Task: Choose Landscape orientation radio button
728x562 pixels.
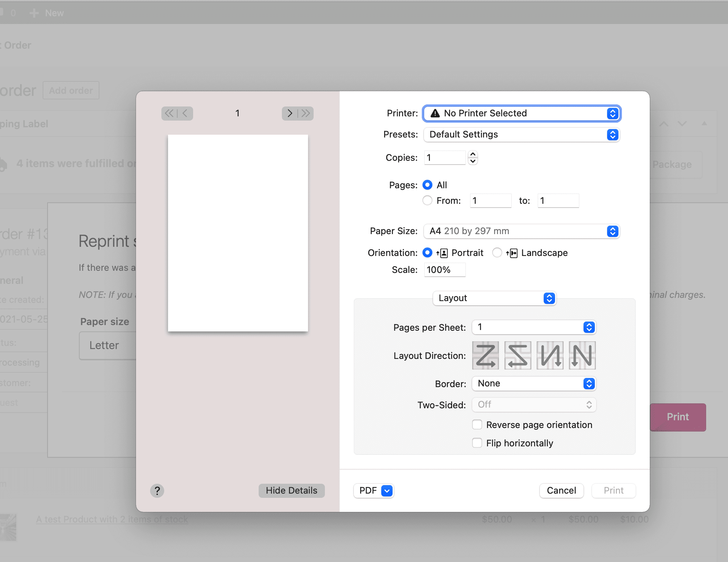Action: (x=497, y=252)
